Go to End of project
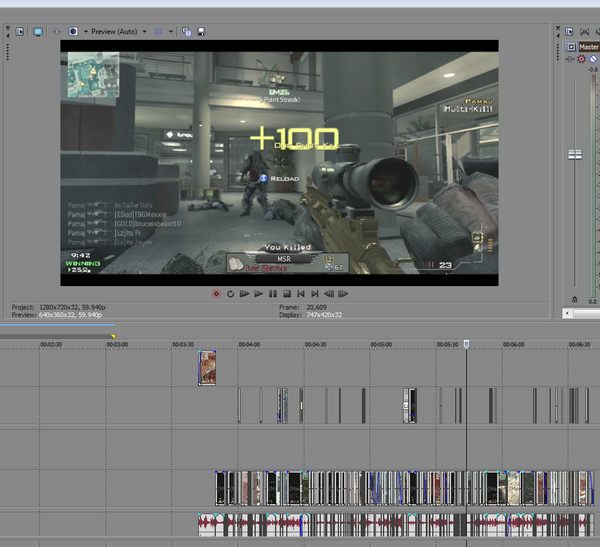Image resolution: width=600 pixels, height=547 pixels. pyautogui.click(x=315, y=294)
